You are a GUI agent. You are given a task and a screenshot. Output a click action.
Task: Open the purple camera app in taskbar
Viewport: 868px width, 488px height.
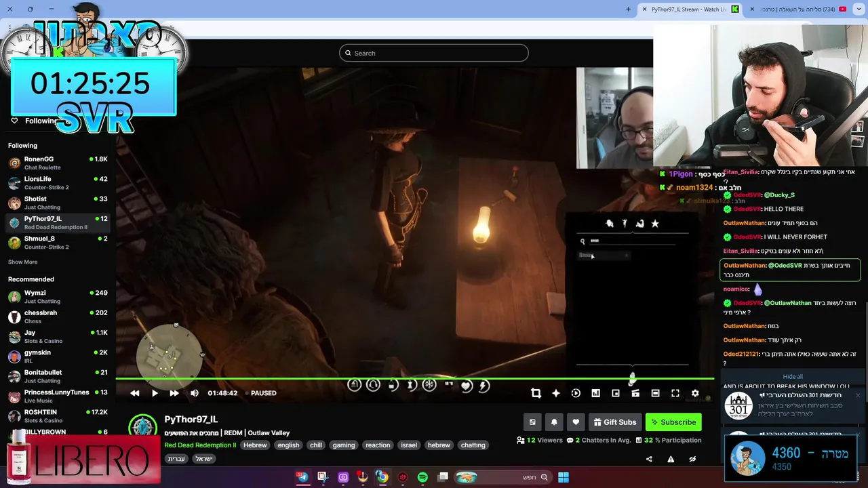pos(342,477)
